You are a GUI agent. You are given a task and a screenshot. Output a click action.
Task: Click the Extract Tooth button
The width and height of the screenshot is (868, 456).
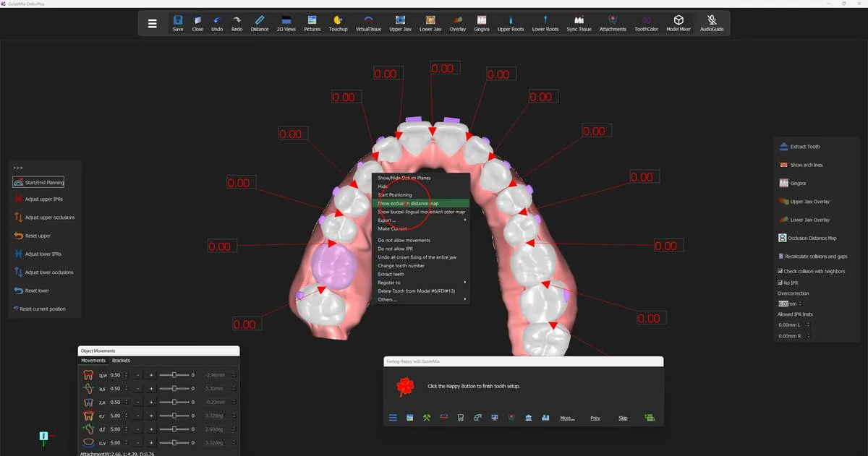coord(799,147)
